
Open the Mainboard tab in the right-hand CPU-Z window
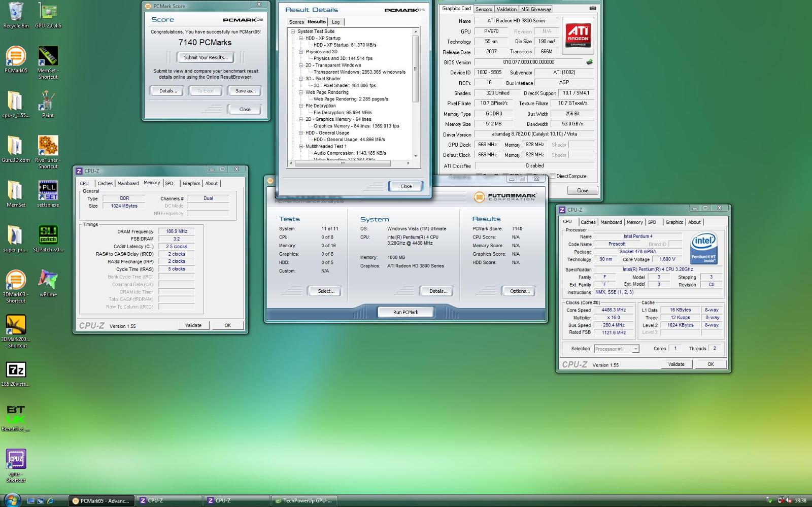[611, 222]
